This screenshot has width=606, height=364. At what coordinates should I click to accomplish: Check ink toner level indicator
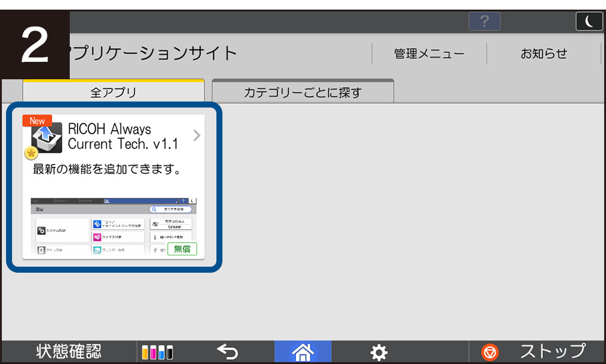[x=158, y=352]
